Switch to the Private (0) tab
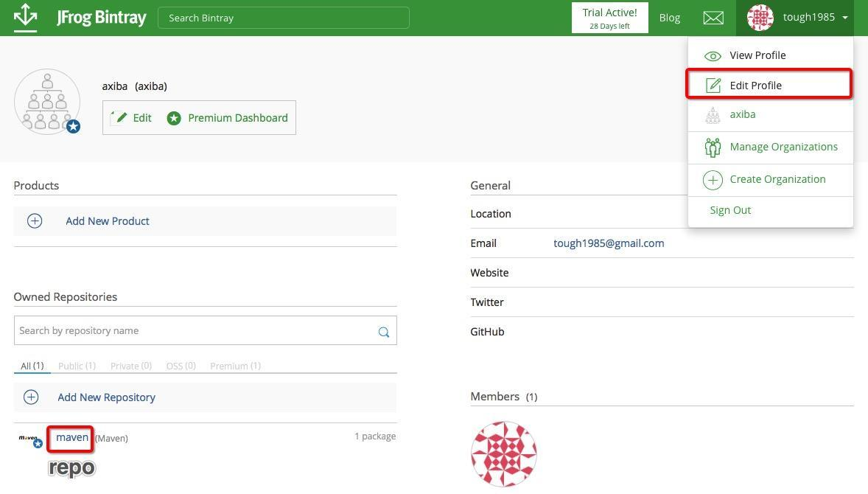The height and width of the screenshot is (494, 868). click(x=130, y=366)
